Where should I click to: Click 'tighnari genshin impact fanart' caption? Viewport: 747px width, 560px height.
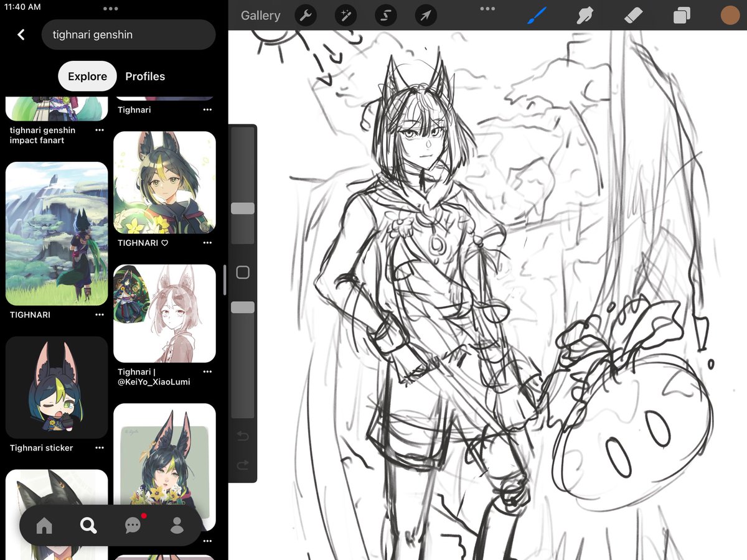coord(42,135)
